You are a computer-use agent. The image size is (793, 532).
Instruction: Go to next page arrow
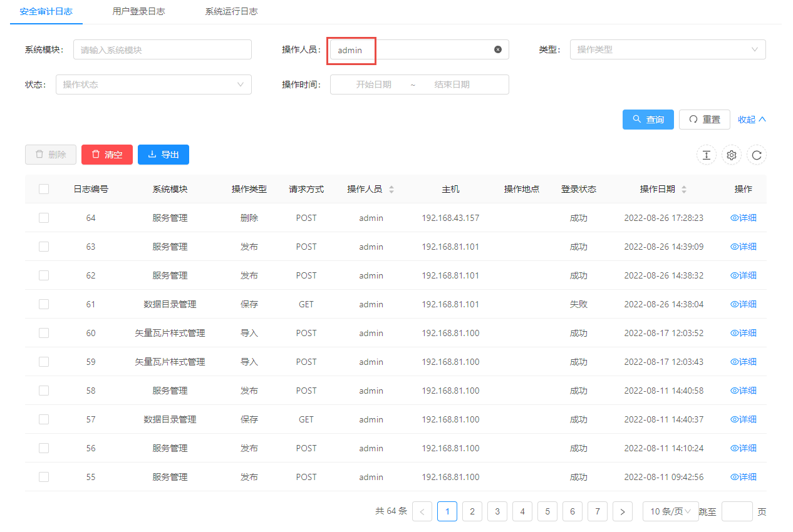[622, 511]
